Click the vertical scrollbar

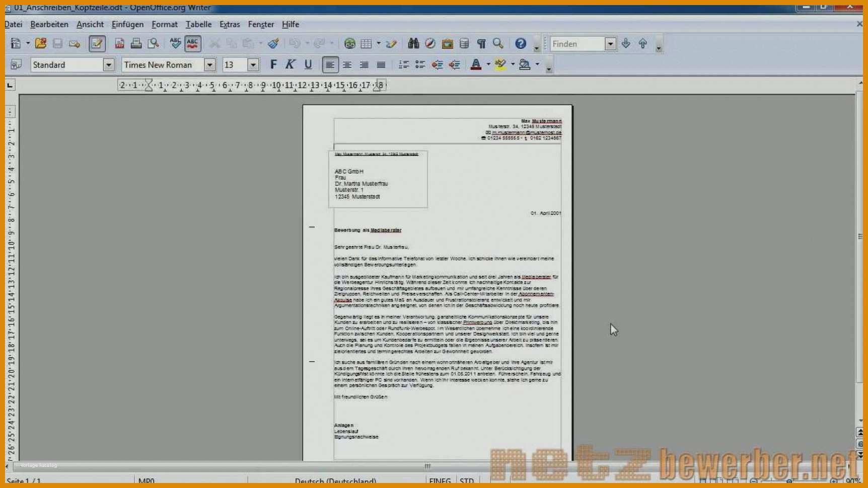click(860, 236)
